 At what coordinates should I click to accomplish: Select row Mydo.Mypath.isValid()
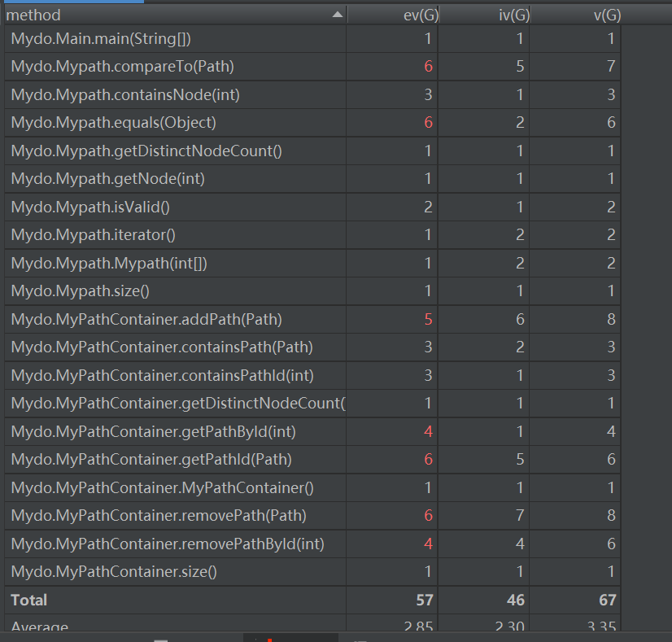312,207
